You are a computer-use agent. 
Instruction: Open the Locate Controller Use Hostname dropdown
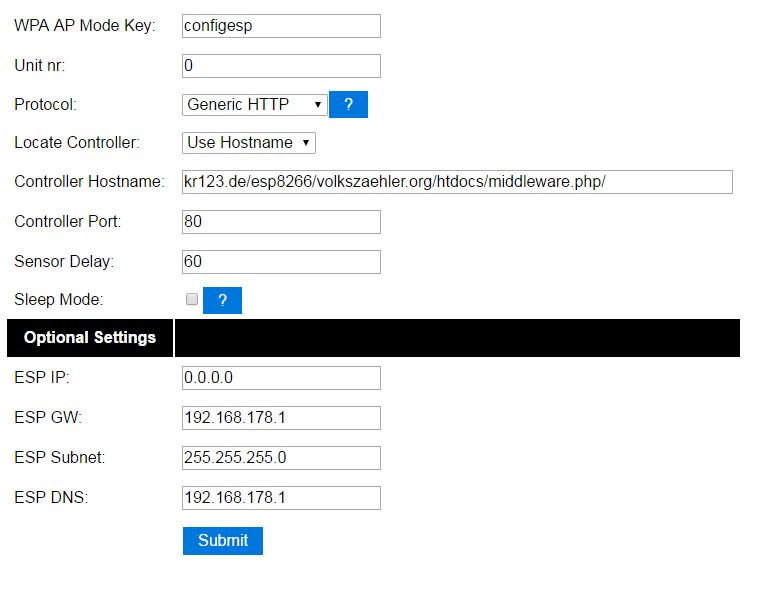[x=249, y=143]
